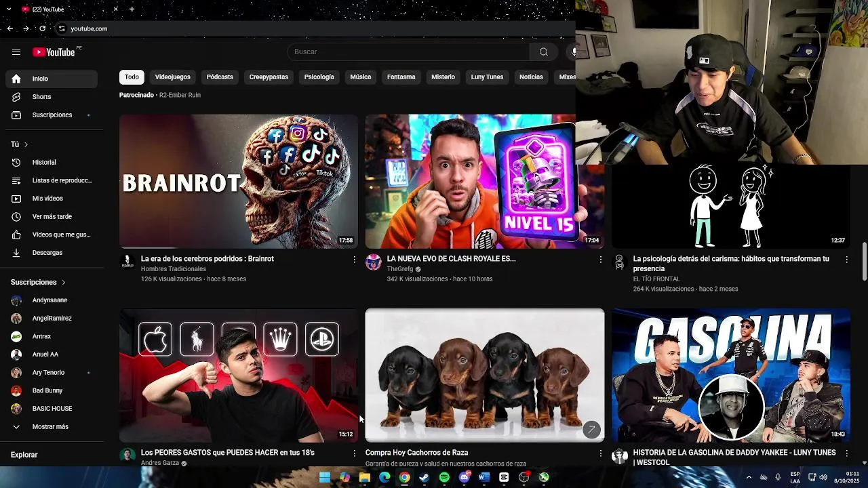Open Hombres Tradicionales channel avatar
Viewport: 868px width, 488px height.
(127, 262)
